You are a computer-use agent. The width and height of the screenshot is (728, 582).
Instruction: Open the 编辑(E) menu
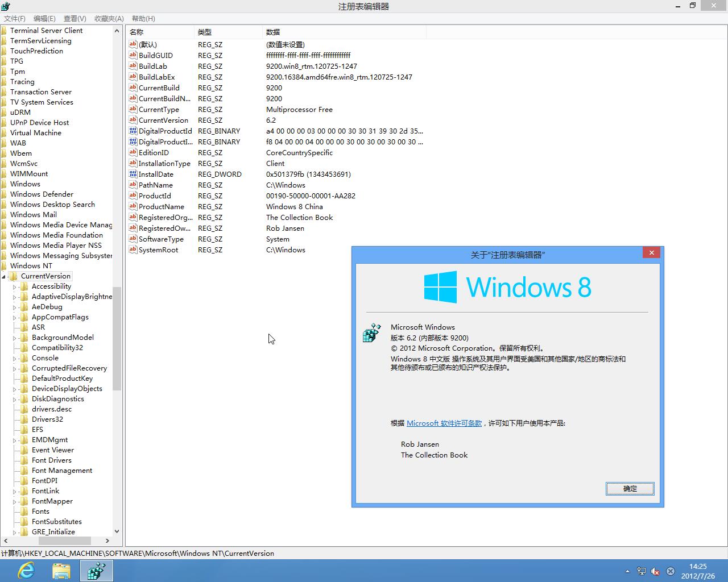click(x=44, y=19)
